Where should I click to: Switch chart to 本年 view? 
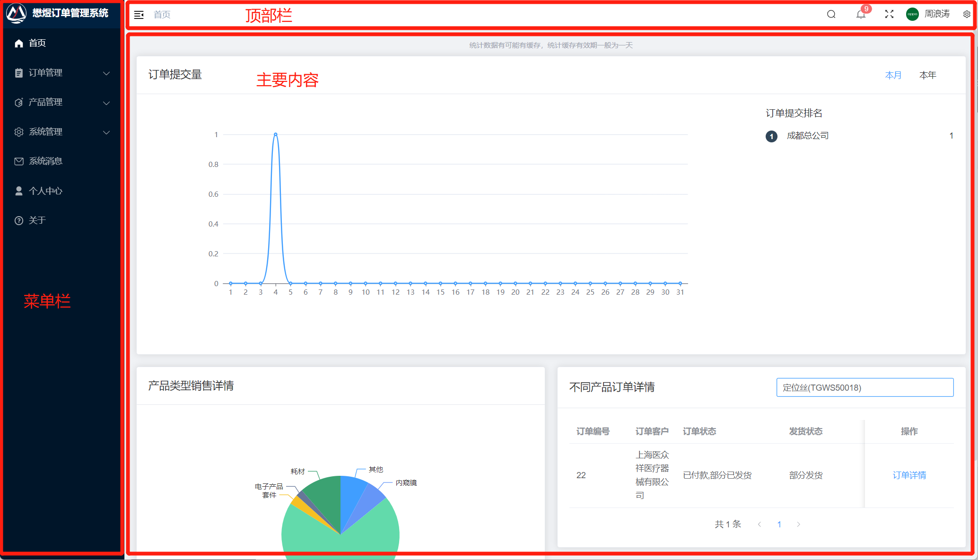[927, 75]
